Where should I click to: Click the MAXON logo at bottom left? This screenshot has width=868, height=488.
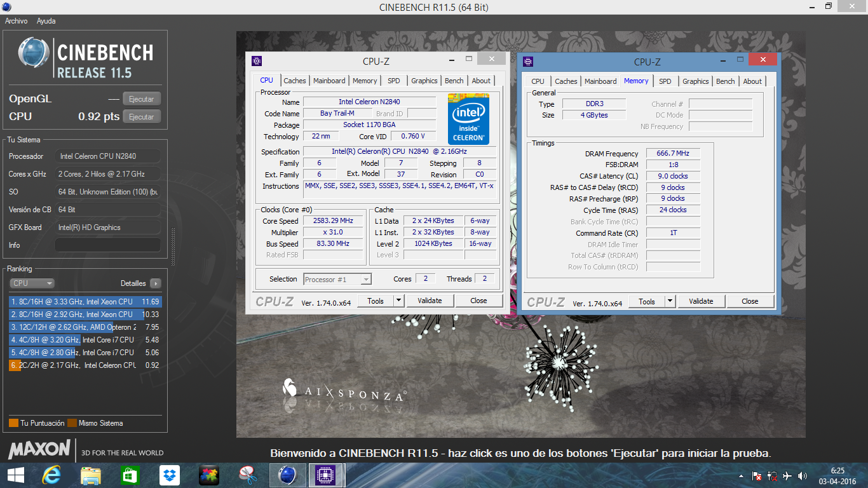(x=39, y=450)
